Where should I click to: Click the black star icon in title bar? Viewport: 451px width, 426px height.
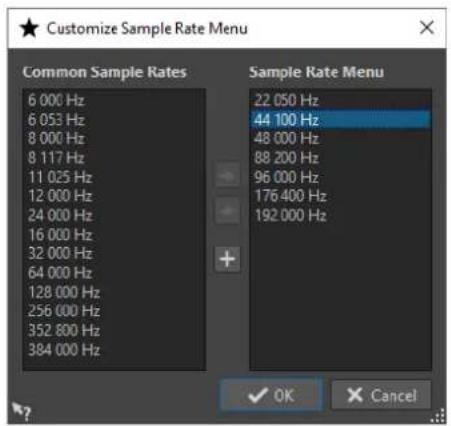[29, 28]
